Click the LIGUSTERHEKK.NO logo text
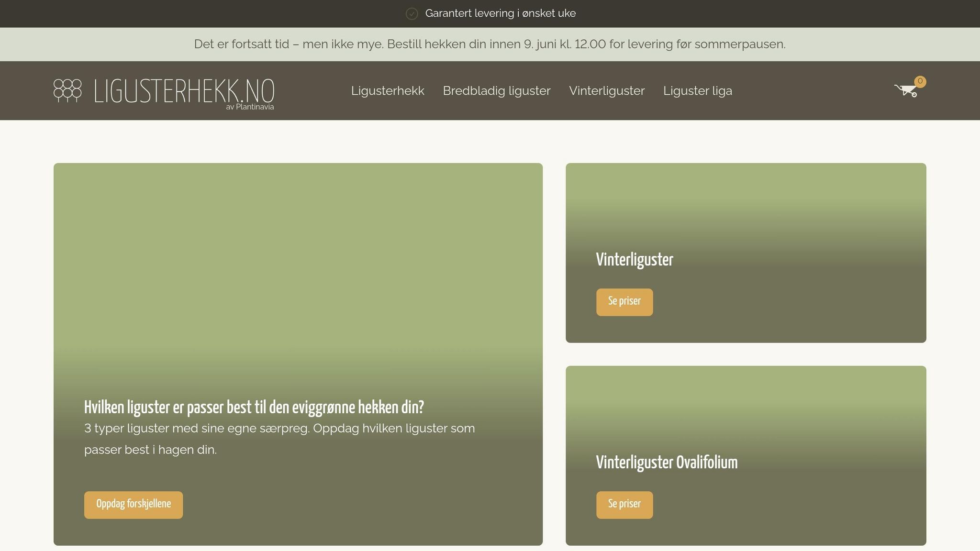This screenshot has width=980, height=551. click(184, 91)
